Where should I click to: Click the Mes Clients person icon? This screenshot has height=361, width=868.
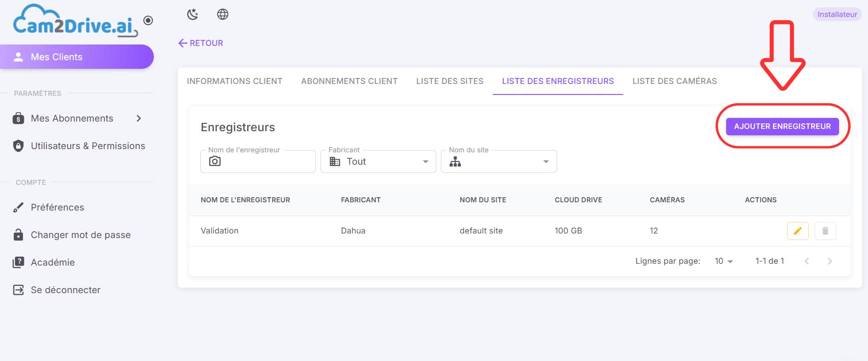[x=18, y=57]
